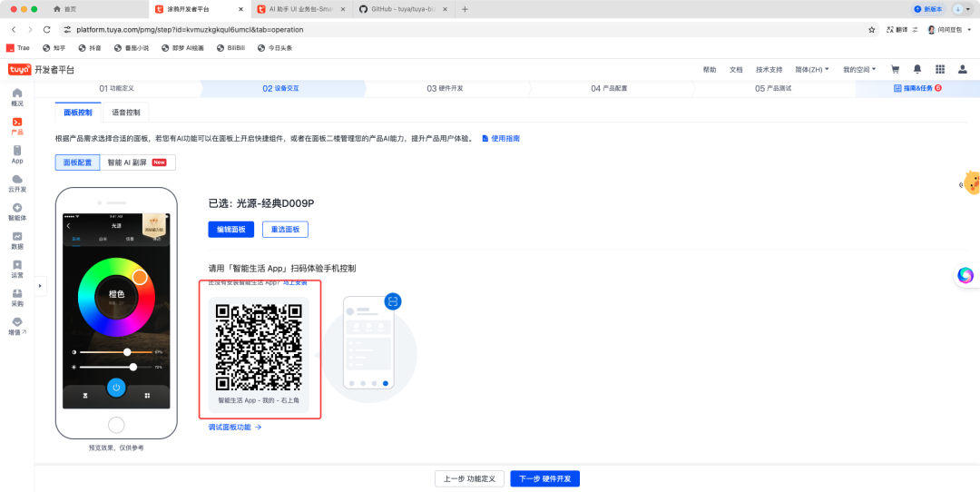Open the 番茄小说 bookmark
980x492 pixels.
point(132,47)
